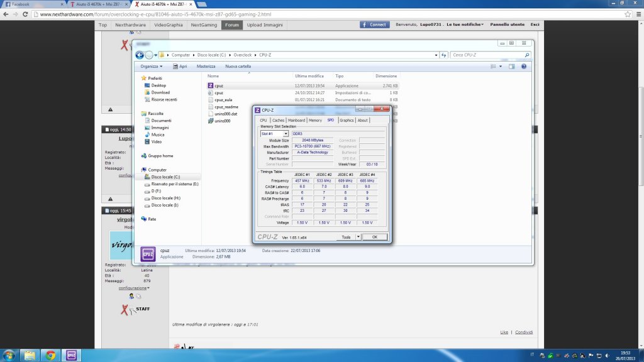Click the Explorer help question mark icon
This screenshot has height=362, width=644.
pos(524,67)
